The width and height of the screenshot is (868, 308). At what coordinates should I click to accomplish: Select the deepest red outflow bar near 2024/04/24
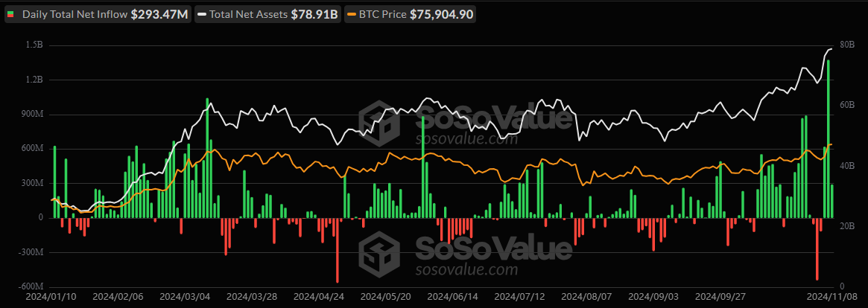(337, 250)
